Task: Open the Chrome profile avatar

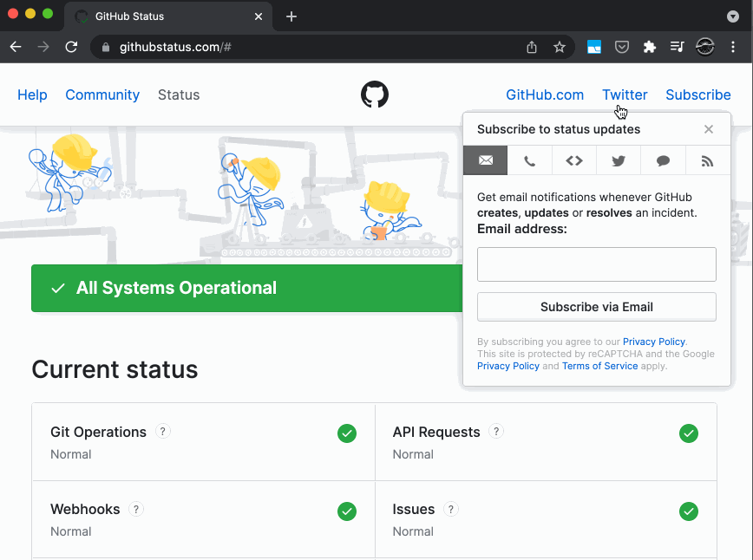Action: (705, 47)
